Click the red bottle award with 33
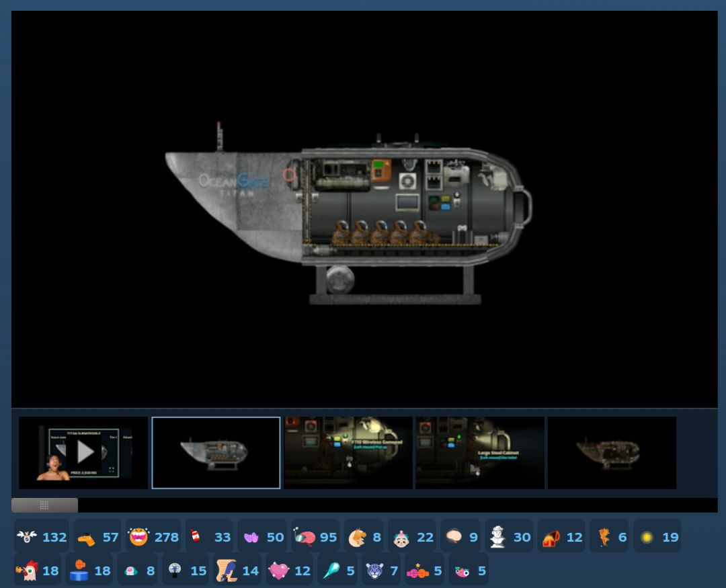This screenshot has width=726, height=588. [210, 537]
